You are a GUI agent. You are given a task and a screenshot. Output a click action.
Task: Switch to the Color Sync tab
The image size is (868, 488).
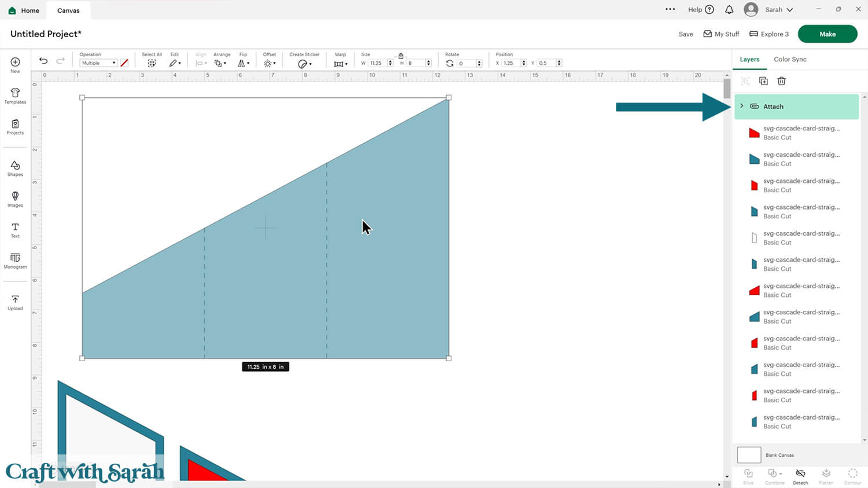(x=790, y=59)
